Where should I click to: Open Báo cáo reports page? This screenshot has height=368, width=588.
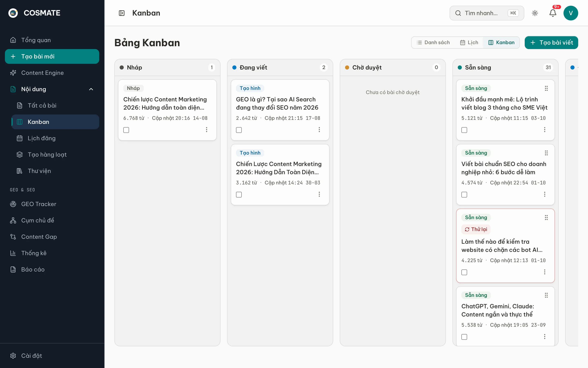(52, 269)
